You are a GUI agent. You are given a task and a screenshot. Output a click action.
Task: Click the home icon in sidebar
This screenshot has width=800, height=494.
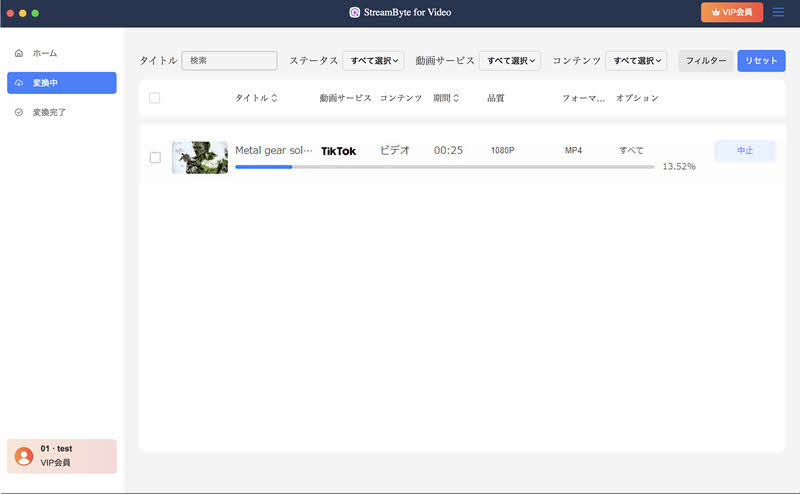[x=19, y=53]
